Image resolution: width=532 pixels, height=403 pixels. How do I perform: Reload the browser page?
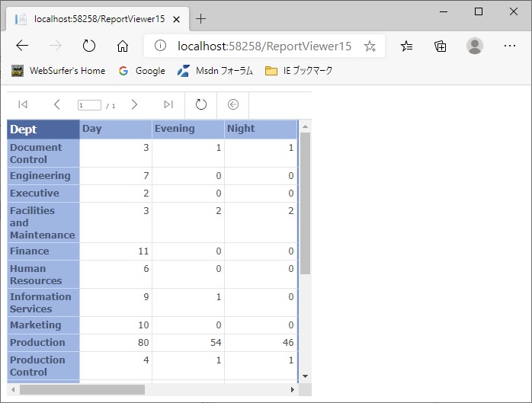pos(89,46)
